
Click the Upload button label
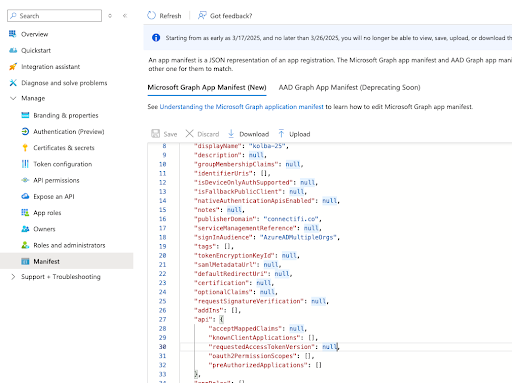pos(300,134)
